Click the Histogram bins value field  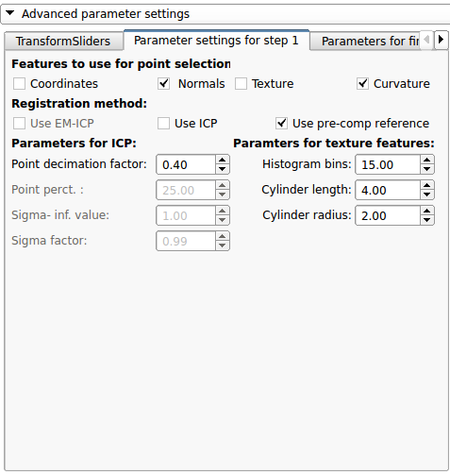pyautogui.click(x=387, y=165)
